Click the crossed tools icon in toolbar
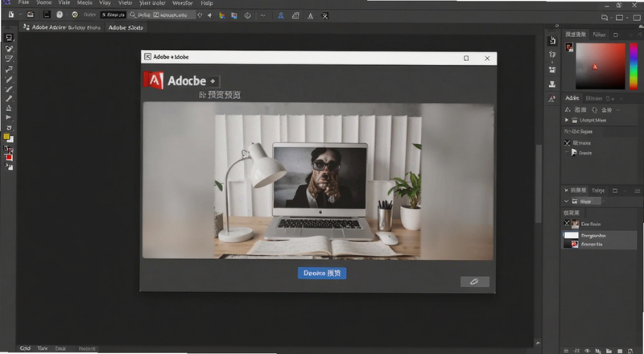This screenshot has width=644, height=354. (x=325, y=16)
